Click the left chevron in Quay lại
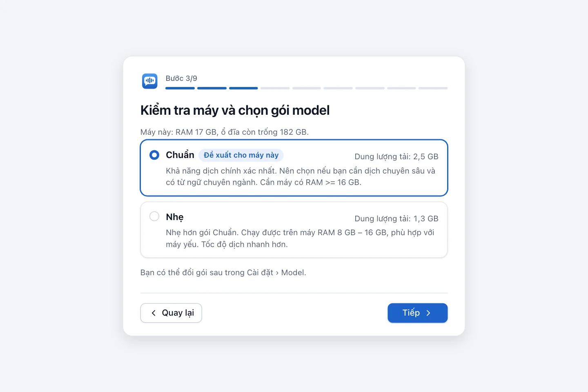The width and height of the screenshot is (588, 392). click(154, 313)
